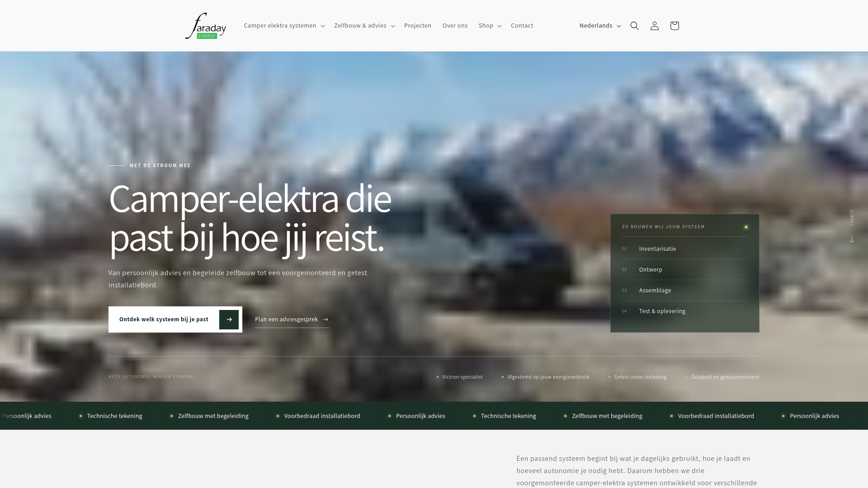Viewport: 868px width, 488px height.
Task: Click the arrow next to Plan een adviesgesprek
Action: [325, 319]
